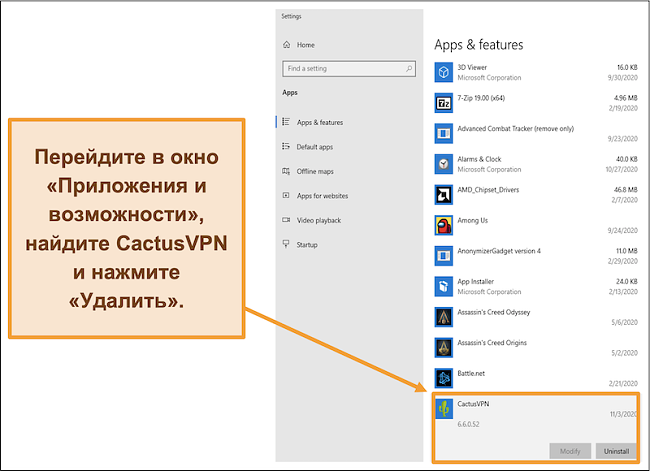Screen dimensions: 650x471
Task: Click the CactusVPN cactus icon
Action: coord(444,408)
